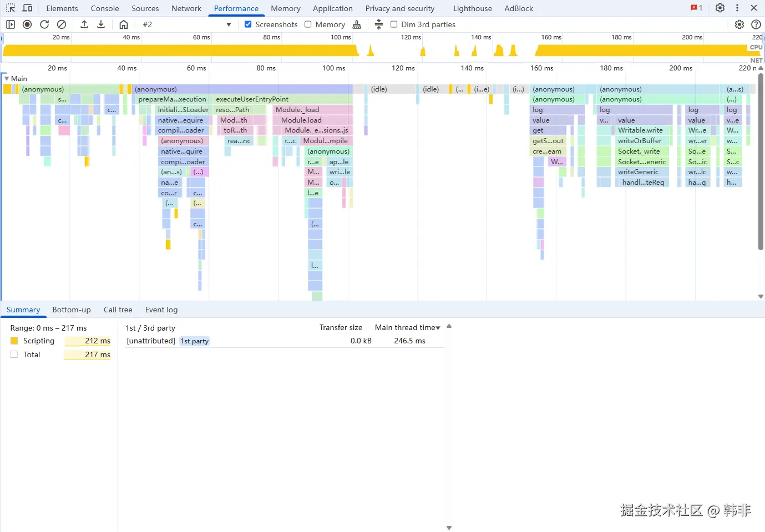Collapse the Main thread track
The width and height of the screenshot is (765, 532).
(7, 79)
